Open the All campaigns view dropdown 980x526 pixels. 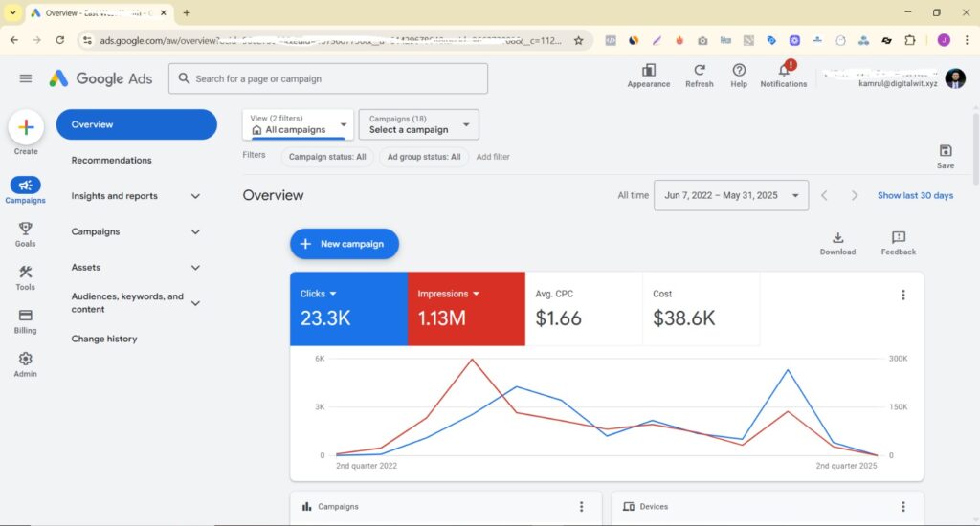[x=298, y=124]
